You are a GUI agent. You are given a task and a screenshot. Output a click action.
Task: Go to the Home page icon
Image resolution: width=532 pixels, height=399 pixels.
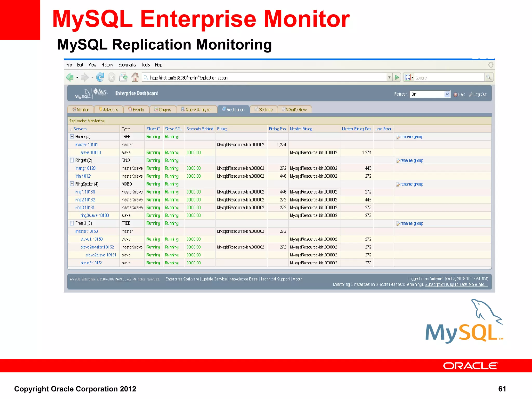pos(135,77)
